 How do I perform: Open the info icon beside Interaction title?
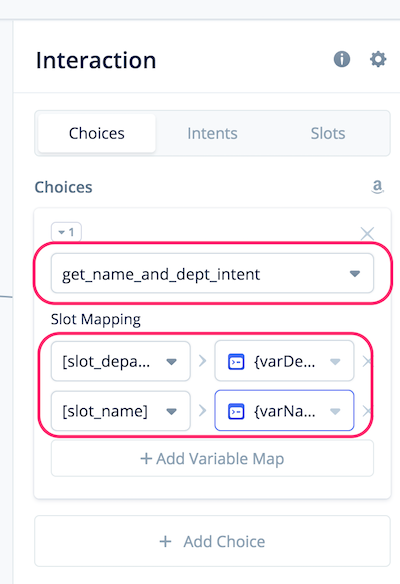[342, 59]
